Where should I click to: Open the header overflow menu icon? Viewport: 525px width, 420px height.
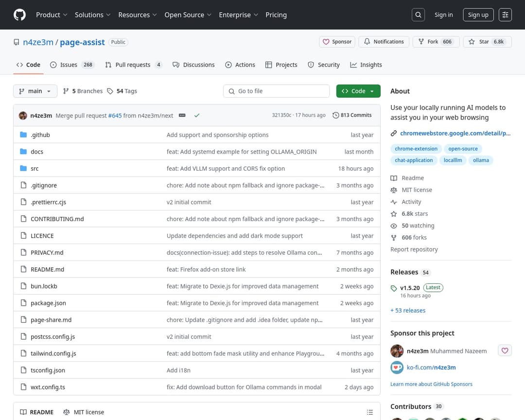(x=505, y=15)
